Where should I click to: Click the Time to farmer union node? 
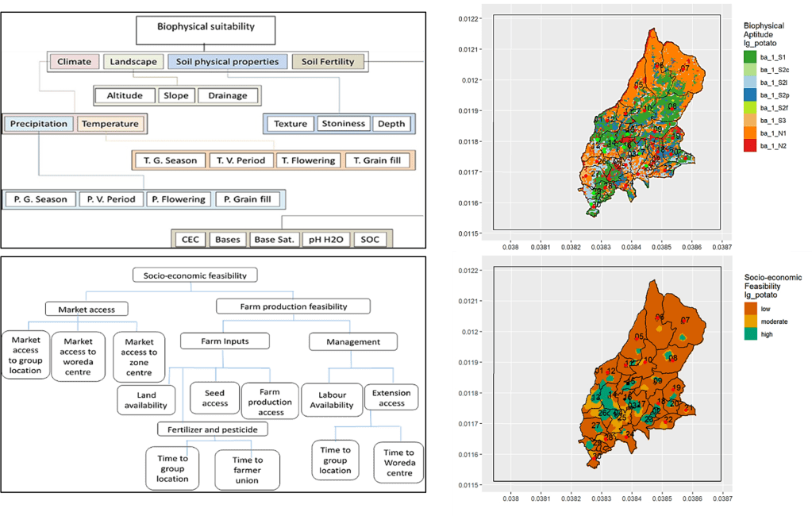(x=247, y=468)
